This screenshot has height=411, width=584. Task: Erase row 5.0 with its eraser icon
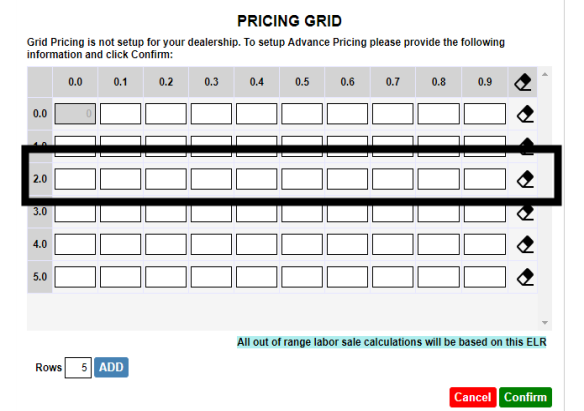(525, 277)
